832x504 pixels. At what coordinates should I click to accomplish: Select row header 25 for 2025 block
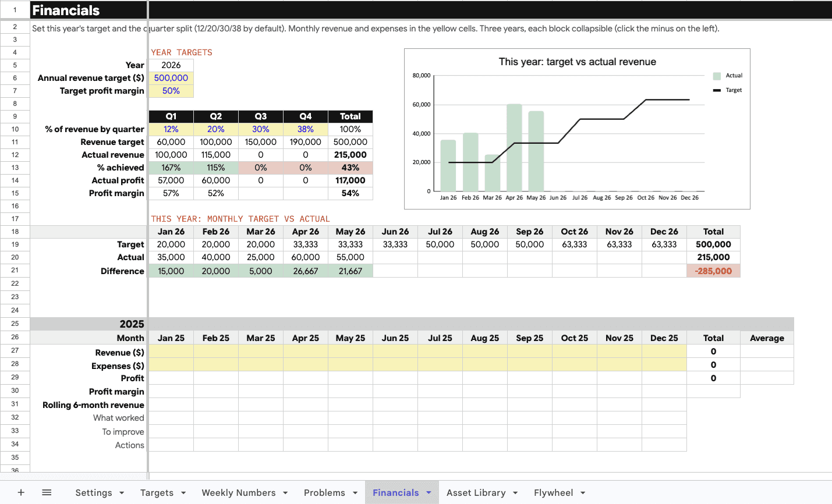click(15, 324)
